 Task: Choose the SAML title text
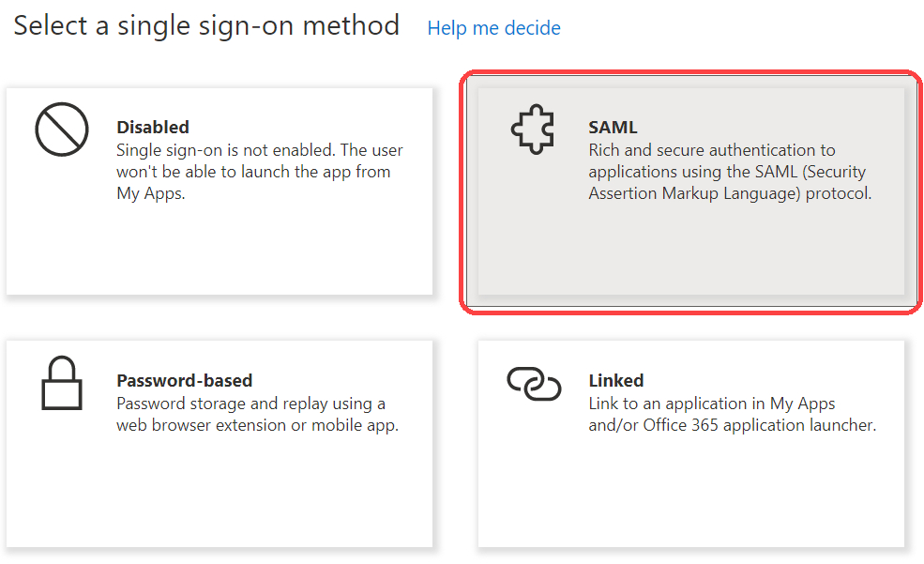(613, 127)
